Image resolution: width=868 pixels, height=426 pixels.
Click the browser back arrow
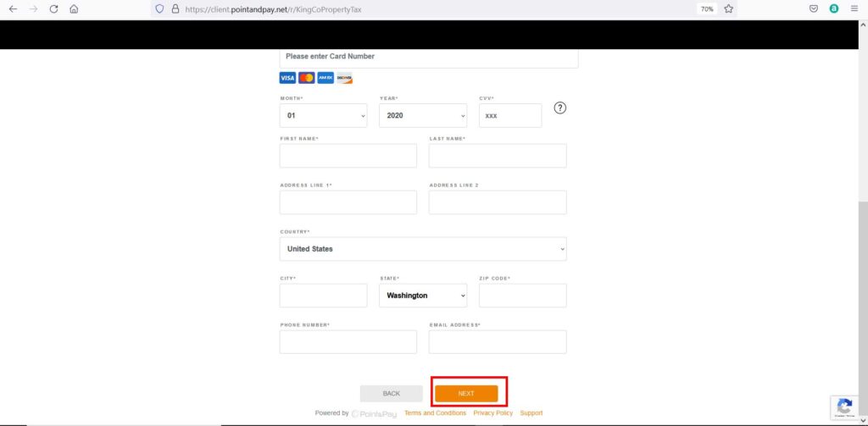(x=13, y=8)
